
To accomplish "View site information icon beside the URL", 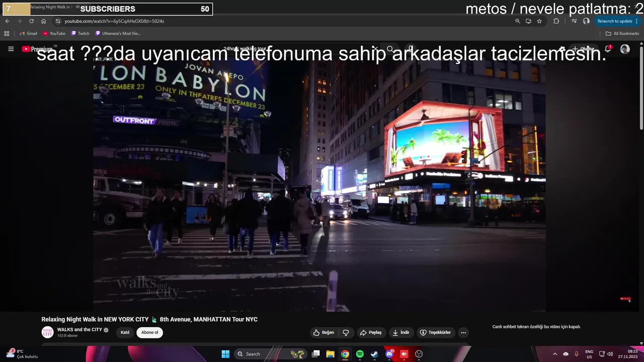I will tap(58, 21).
